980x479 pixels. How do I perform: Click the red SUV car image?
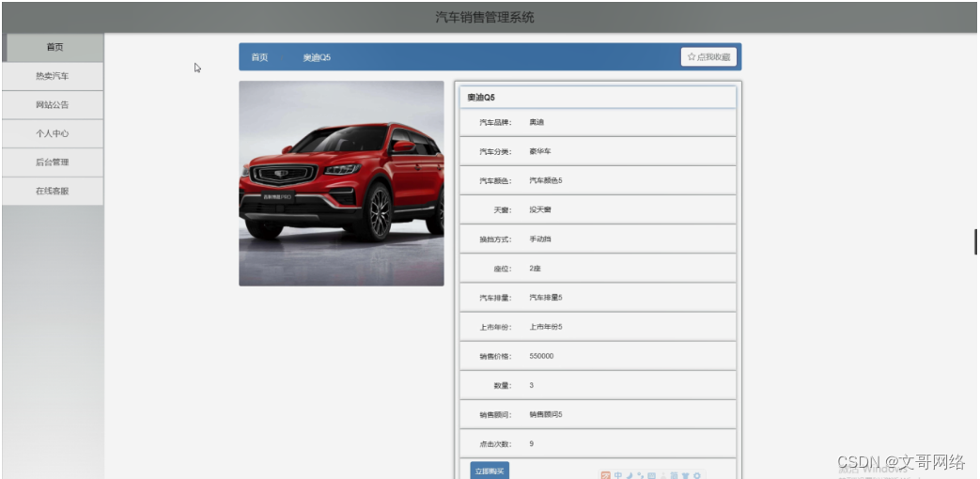coord(341,183)
